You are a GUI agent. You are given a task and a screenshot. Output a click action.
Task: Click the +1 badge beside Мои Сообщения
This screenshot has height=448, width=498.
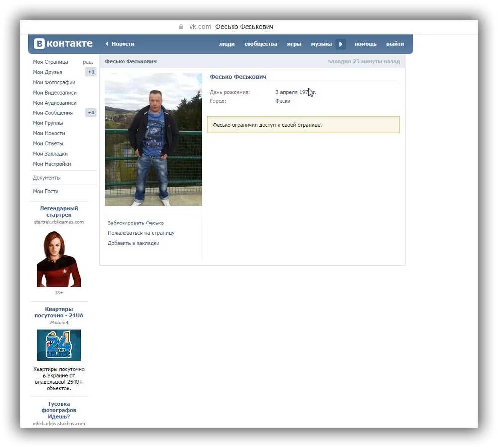(91, 112)
